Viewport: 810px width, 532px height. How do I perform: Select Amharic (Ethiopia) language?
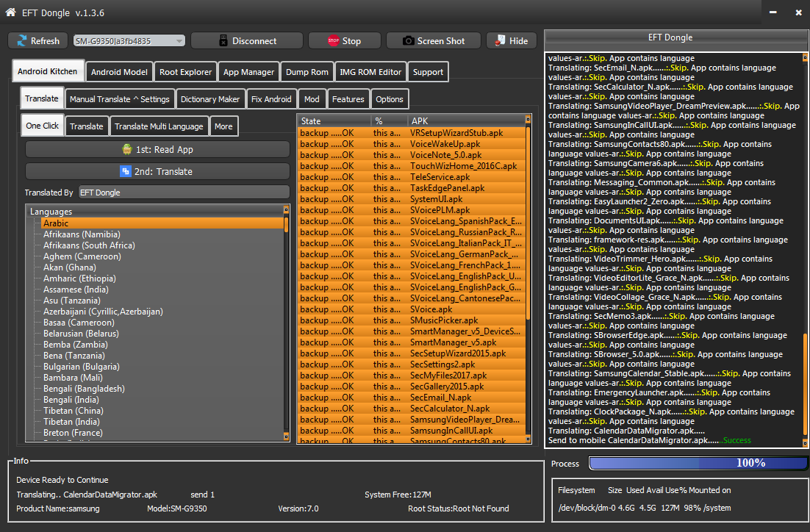point(79,278)
